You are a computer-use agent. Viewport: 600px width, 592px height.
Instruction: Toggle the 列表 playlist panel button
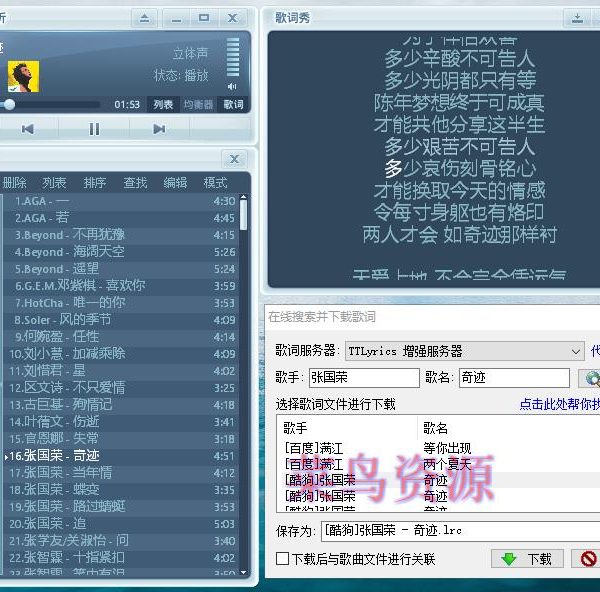point(162,104)
